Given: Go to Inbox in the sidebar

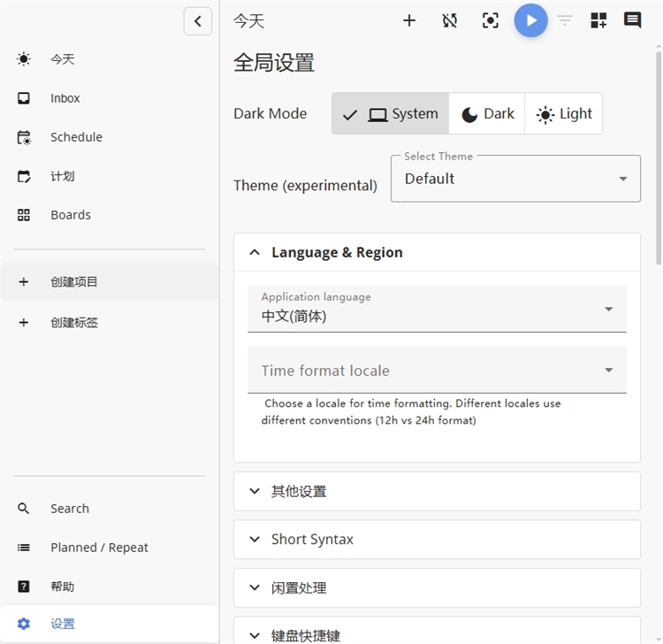Looking at the screenshot, I should [65, 98].
